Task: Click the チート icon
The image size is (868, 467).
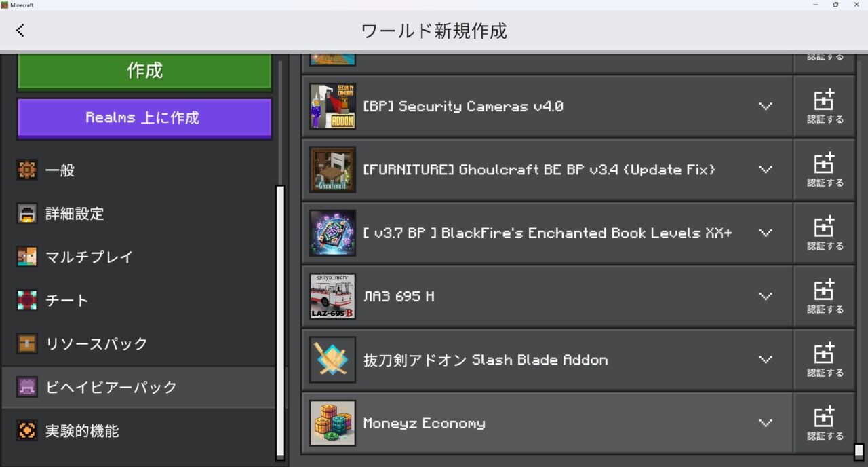Action: coord(27,301)
